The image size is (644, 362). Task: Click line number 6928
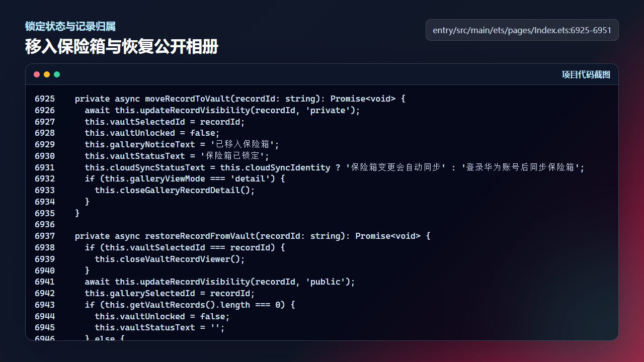point(45,133)
